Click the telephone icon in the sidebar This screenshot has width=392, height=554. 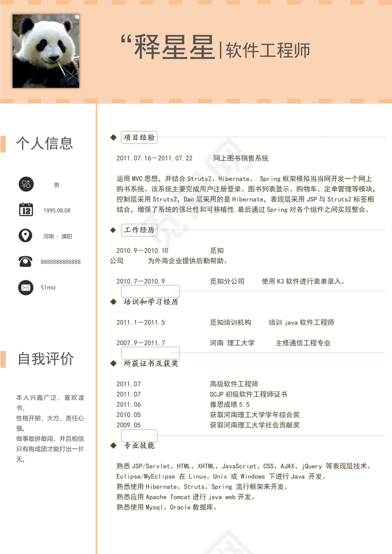(x=26, y=261)
